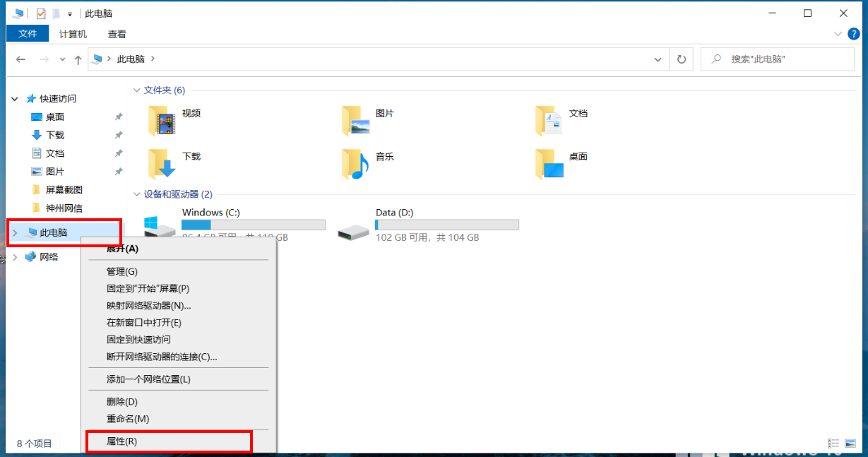Open the Help question mark icon
The image size is (868, 457).
click(x=854, y=33)
